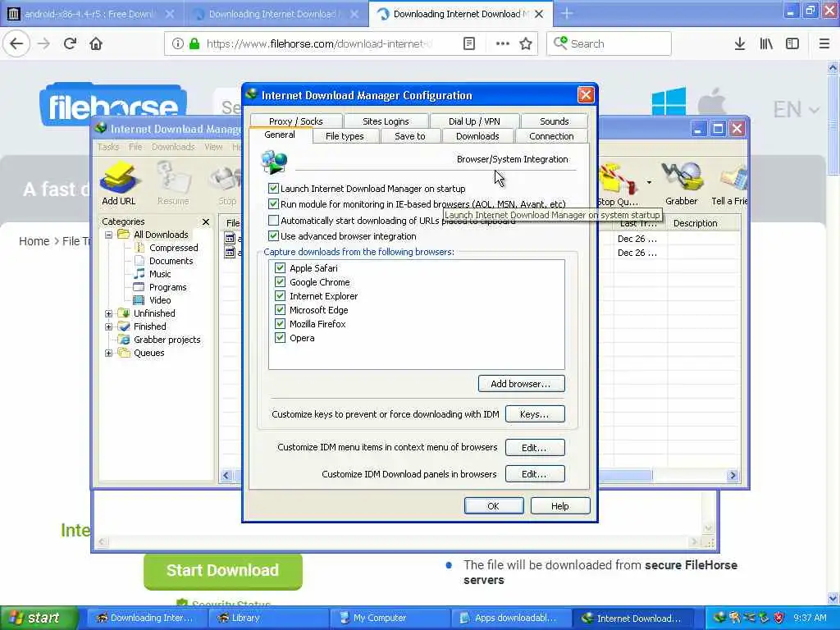Viewport: 840px width, 630px height.
Task: Switch to Sites Logins tab
Action: coord(386,121)
